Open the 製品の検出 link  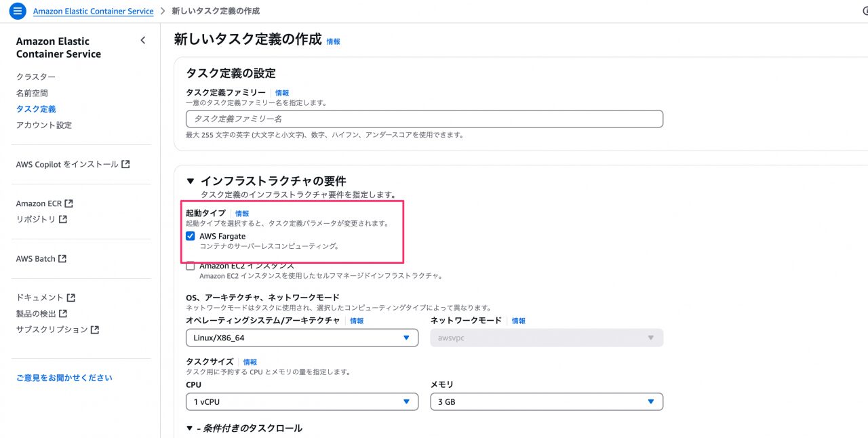tap(36, 314)
